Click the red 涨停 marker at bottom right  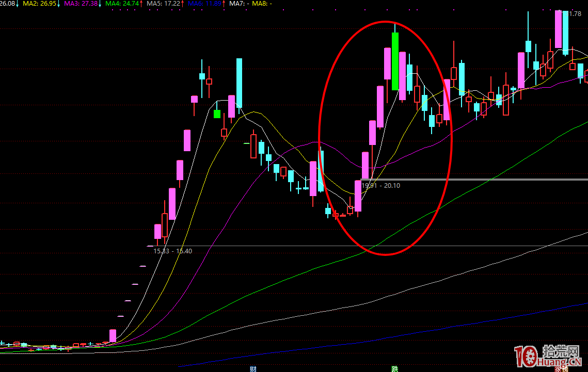tap(561, 369)
